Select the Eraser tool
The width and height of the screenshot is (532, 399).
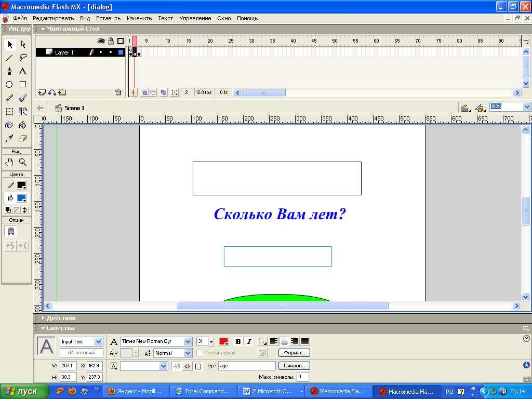pos(23,138)
